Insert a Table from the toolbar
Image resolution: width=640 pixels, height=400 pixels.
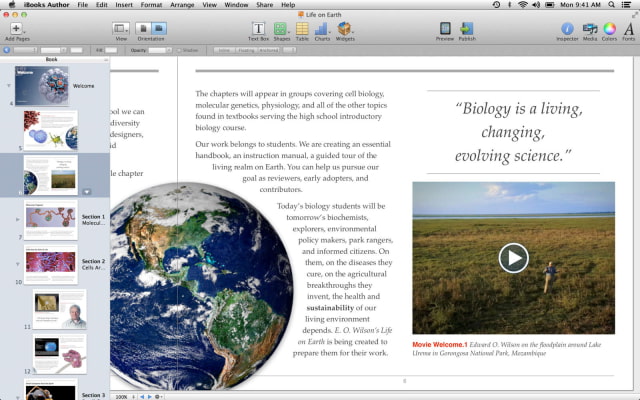click(302, 30)
